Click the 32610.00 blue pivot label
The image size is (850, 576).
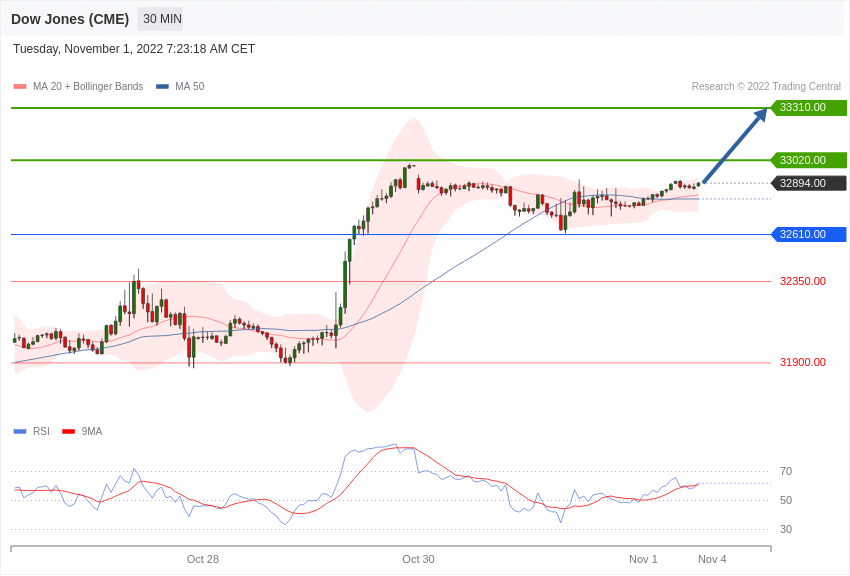(808, 234)
